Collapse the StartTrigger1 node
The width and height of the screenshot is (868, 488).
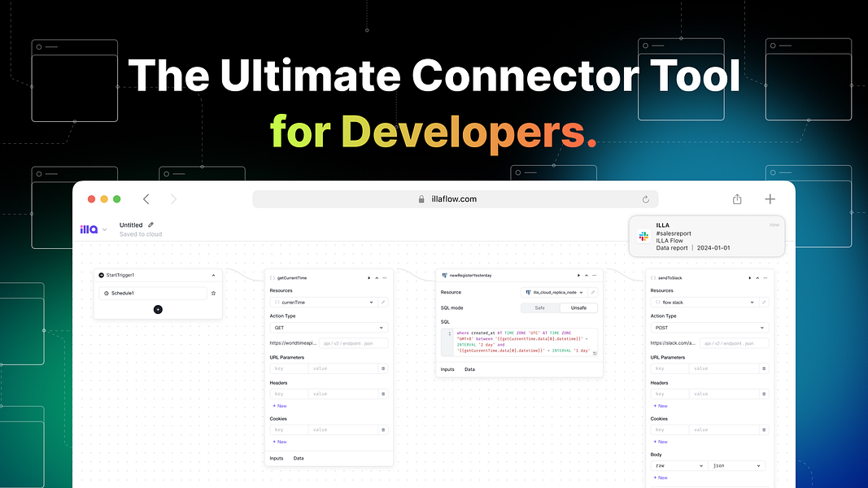213,275
